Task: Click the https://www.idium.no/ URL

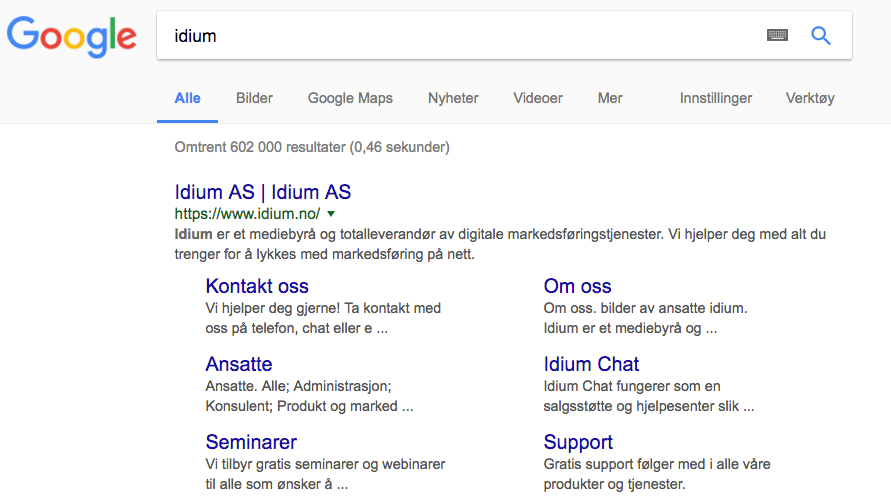Action: click(247, 214)
